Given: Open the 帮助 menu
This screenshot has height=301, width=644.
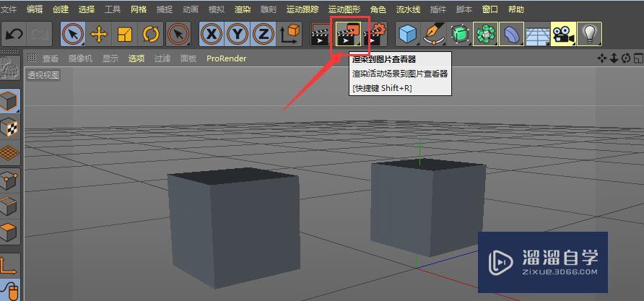Looking at the screenshot, I should click(516, 9).
